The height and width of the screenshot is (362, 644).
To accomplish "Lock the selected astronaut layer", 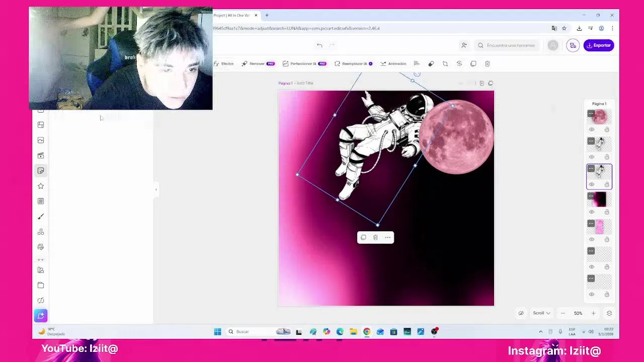I will coord(607,185).
